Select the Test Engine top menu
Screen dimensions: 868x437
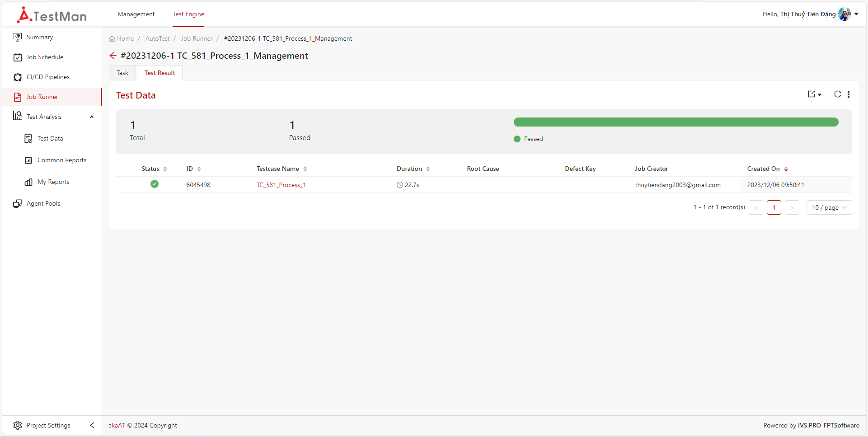click(x=188, y=14)
